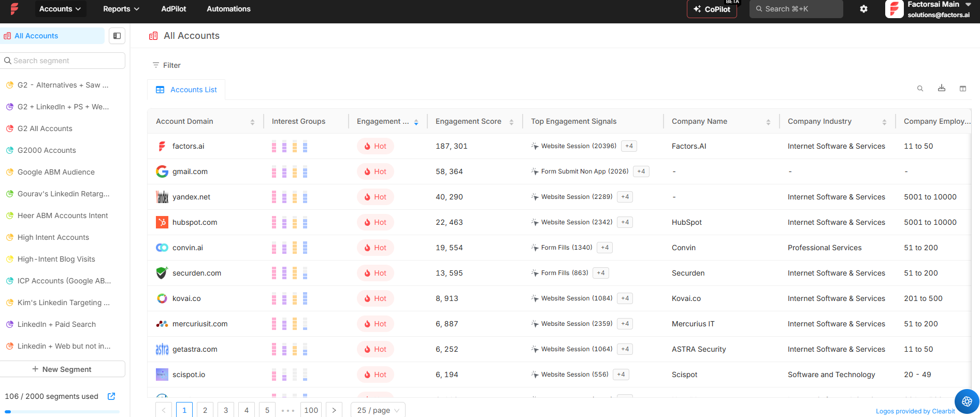
Task: Select High Intent Accounts segment
Action: (x=53, y=237)
